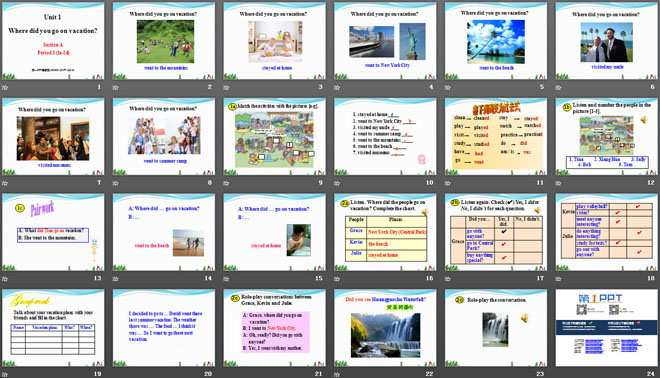Click the animation star under slide 1
660x378 pixels.
5,88
